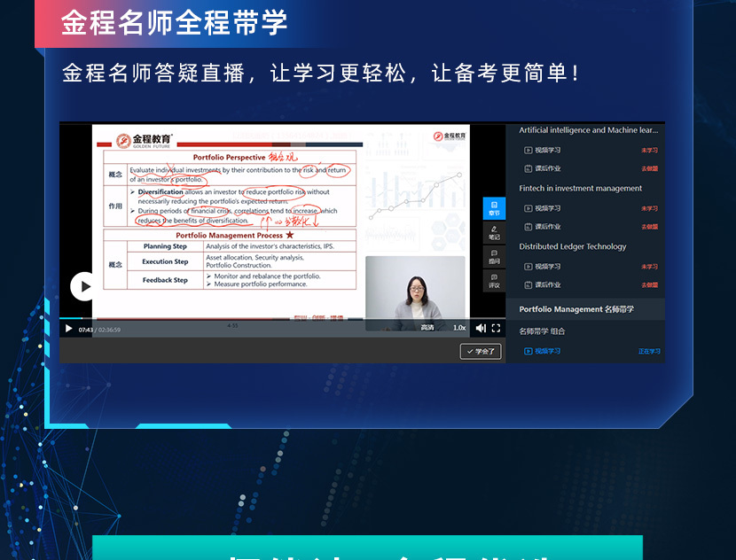The height and width of the screenshot is (560, 736).
Task: Open the 高清 video quality selector
Action: coord(427,328)
